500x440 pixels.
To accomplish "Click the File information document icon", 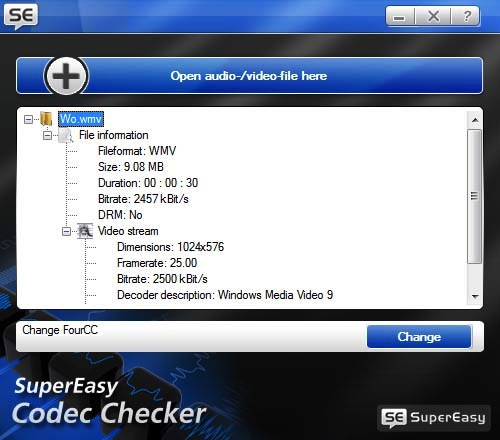I will pos(66,135).
